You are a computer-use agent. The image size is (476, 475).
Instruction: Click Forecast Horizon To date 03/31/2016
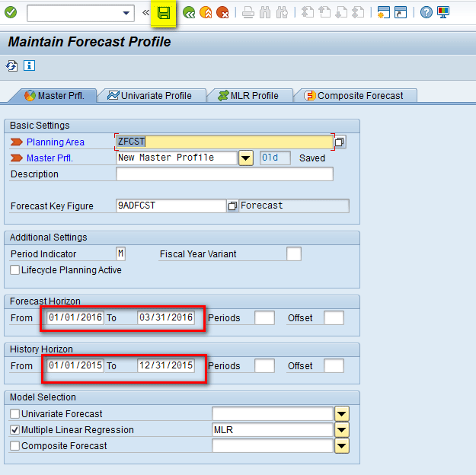point(166,317)
